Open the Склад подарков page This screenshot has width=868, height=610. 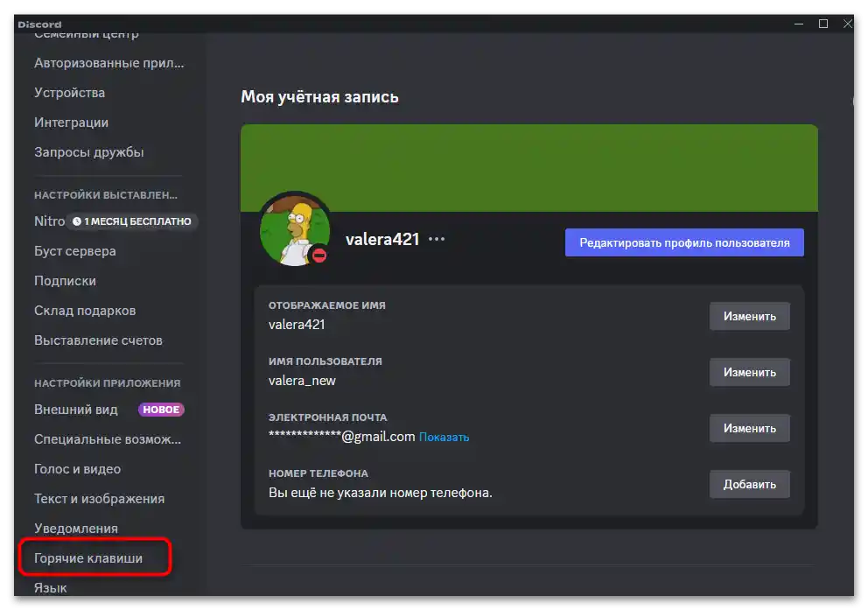[x=85, y=310]
